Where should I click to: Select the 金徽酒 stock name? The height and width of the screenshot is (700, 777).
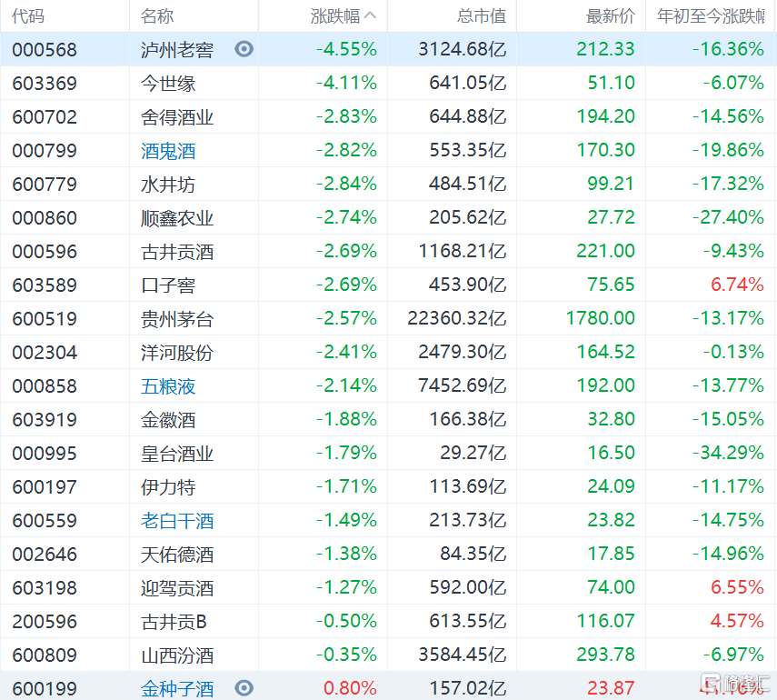(168, 420)
